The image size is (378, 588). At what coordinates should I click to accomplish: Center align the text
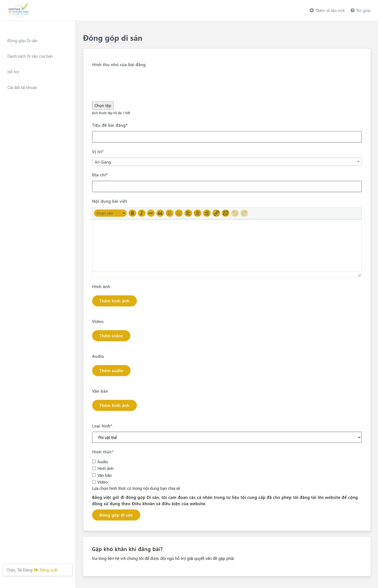[x=197, y=213]
